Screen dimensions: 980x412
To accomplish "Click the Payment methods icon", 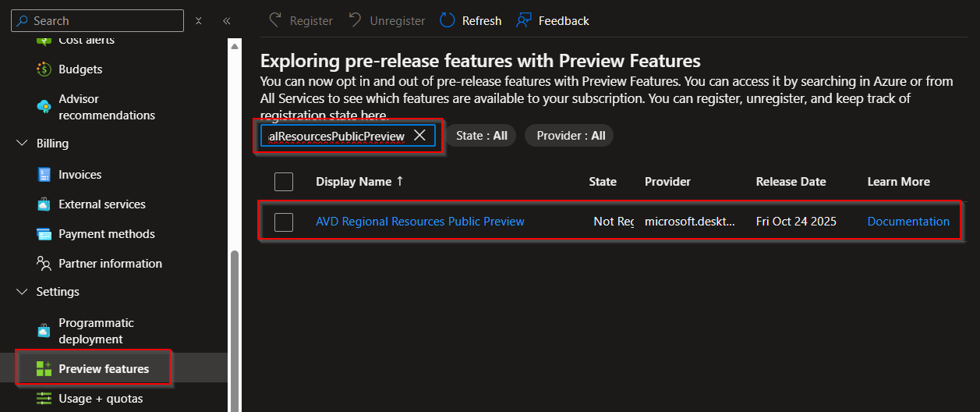I will [44, 234].
